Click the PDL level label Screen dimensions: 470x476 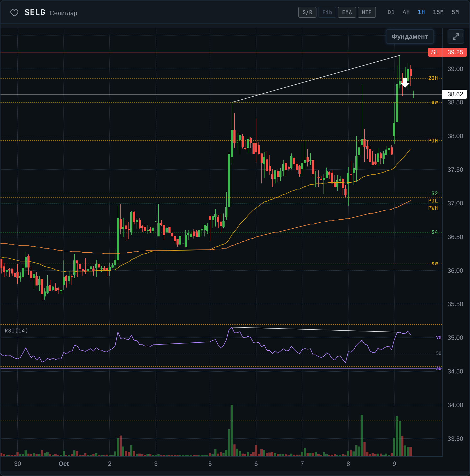[433, 201]
